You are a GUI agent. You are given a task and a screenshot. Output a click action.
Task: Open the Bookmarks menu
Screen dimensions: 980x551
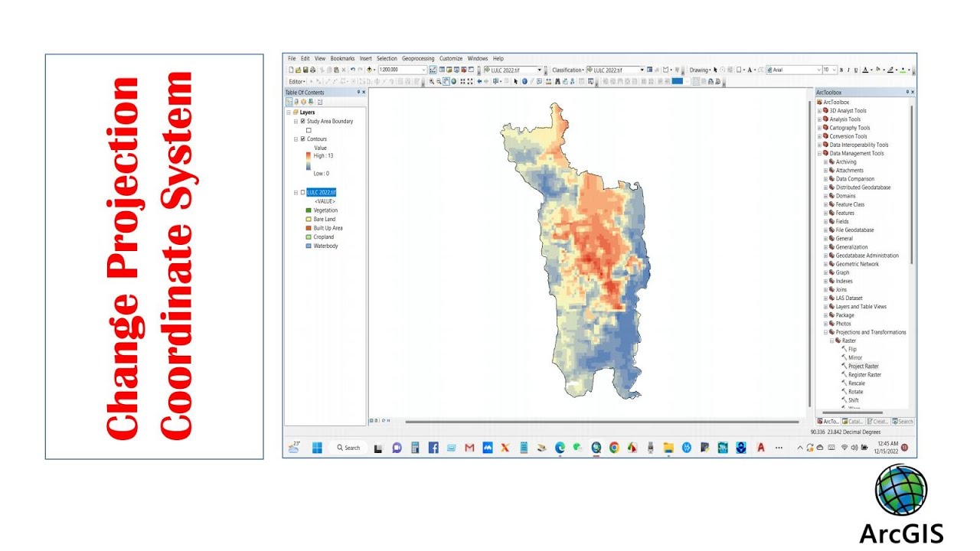click(x=342, y=58)
